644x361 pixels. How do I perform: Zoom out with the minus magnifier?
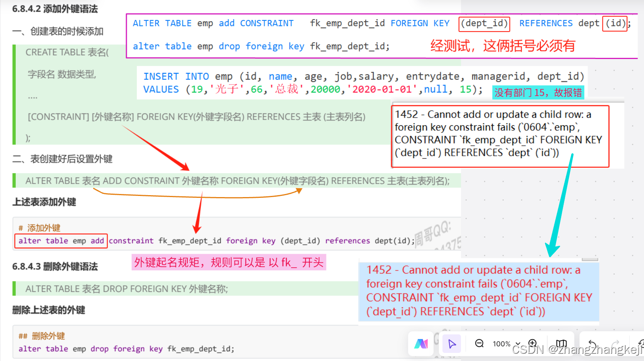(x=479, y=343)
